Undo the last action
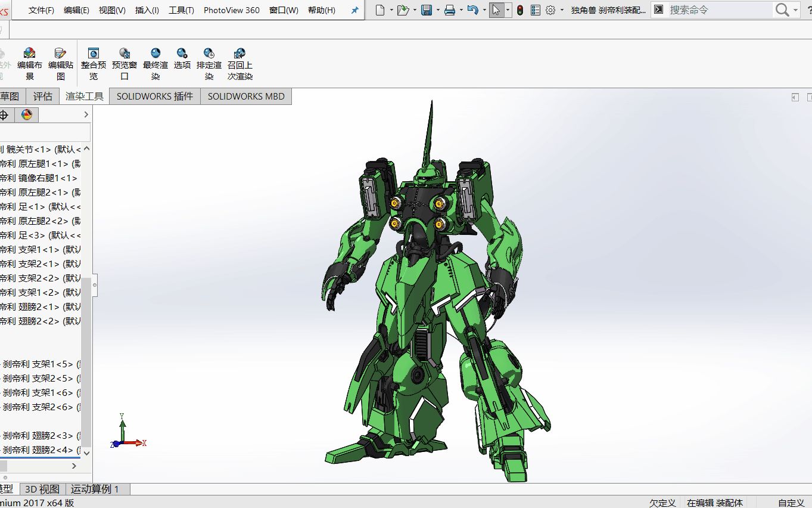 [x=472, y=10]
